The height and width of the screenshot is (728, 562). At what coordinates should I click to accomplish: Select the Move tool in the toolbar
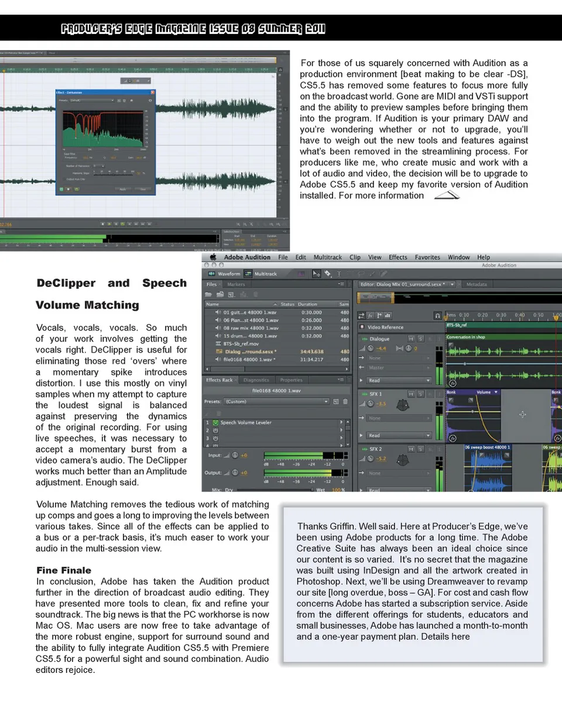(317, 274)
